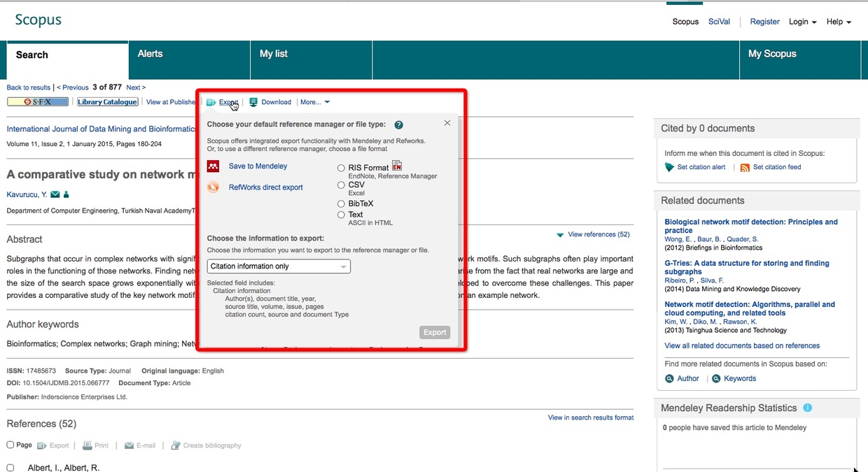Click the Keywords search magnifier icon
The width and height of the screenshot is (868, 472).
click(716, 378)
